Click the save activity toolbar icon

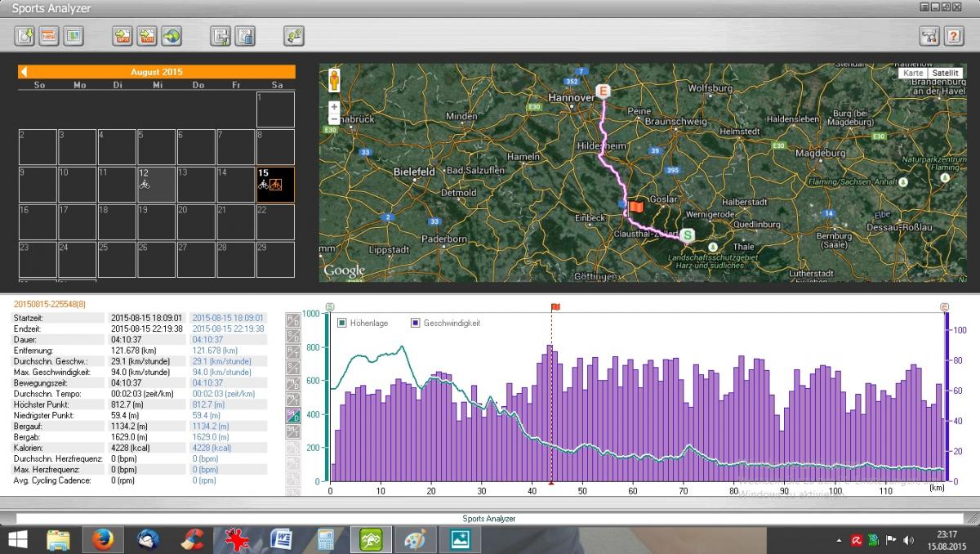pos(220,36)
